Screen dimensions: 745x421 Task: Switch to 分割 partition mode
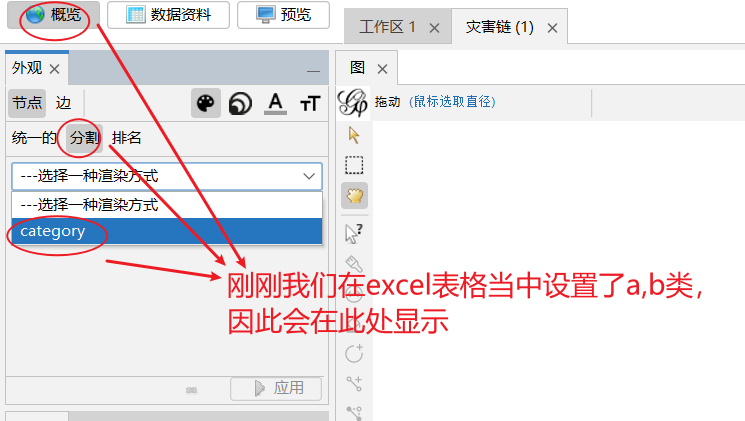[x=84, y=138]
